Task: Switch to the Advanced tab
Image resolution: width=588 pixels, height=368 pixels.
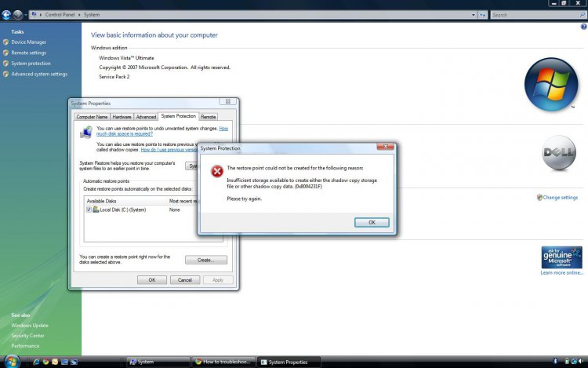Action: (146, 117)
